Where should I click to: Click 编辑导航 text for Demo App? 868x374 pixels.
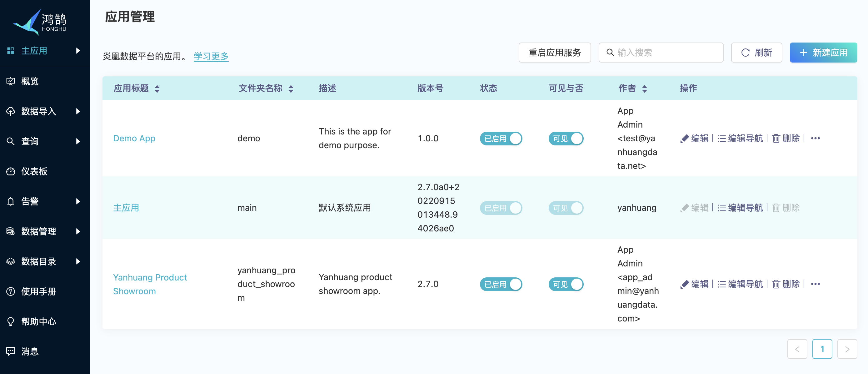click(x=745, y=138)
